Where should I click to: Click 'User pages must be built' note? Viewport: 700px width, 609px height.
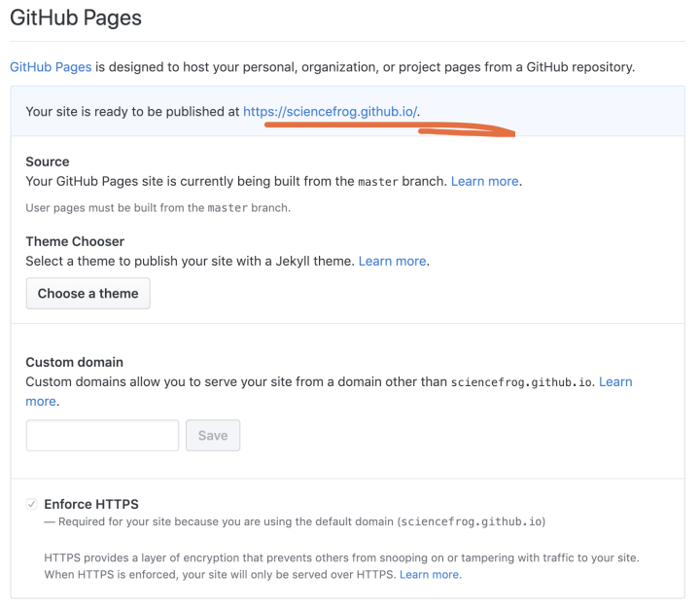point(158,208)
